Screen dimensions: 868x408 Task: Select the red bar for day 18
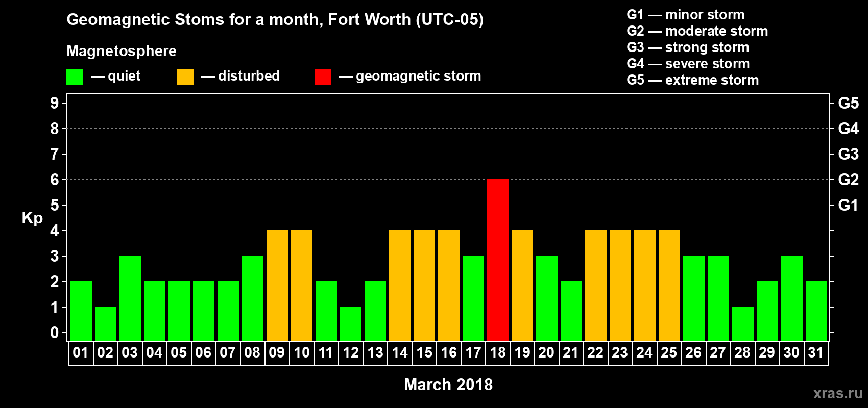[498, 260]
